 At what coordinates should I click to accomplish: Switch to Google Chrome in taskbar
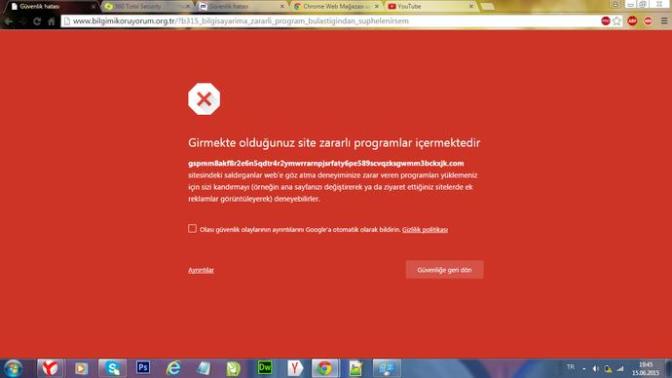[x=325, y=368]
